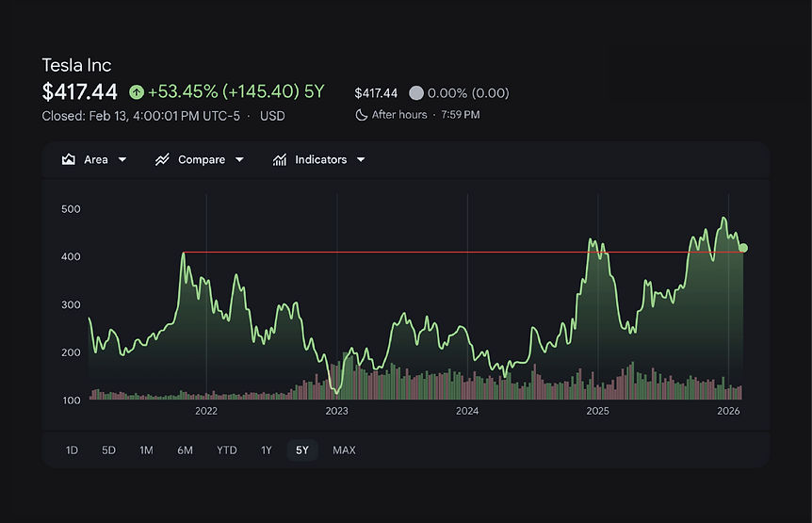Click the 2025 x-axis label

597,411
